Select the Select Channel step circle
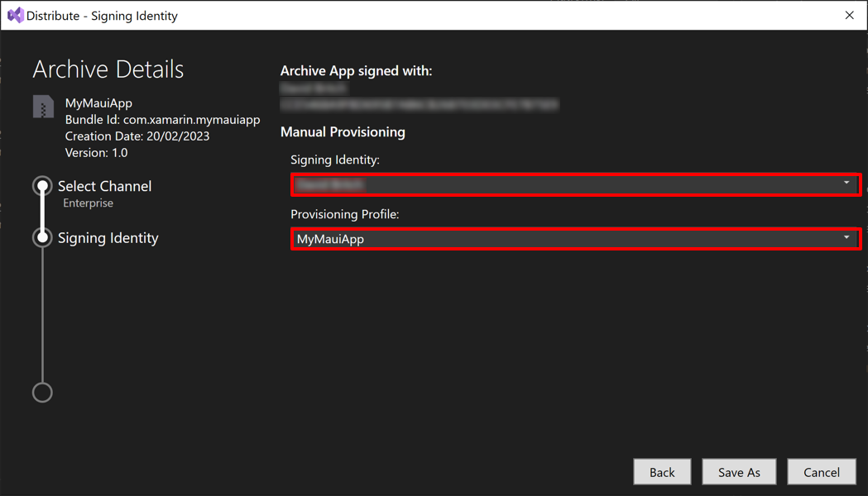Screen dimensions: 868x496 [42, 186]
